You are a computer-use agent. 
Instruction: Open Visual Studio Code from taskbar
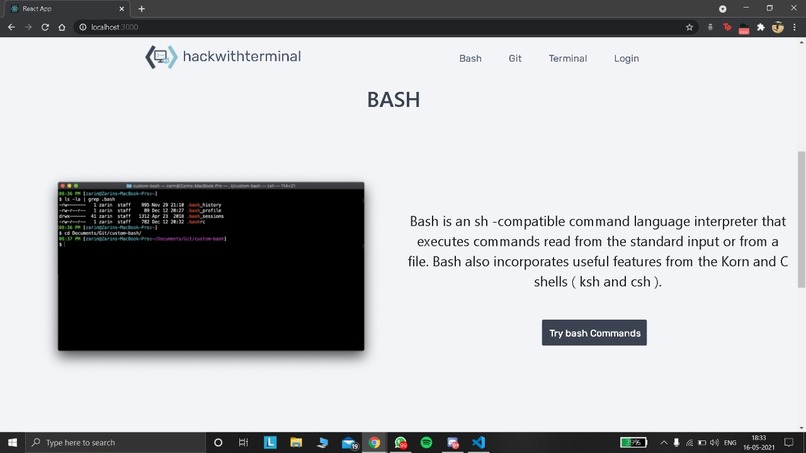coord(479,442)
